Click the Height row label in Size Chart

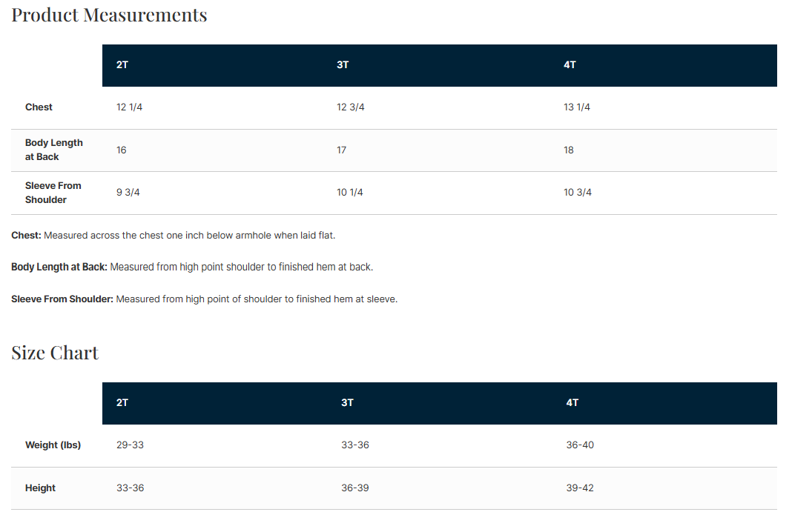pos(40,488)
